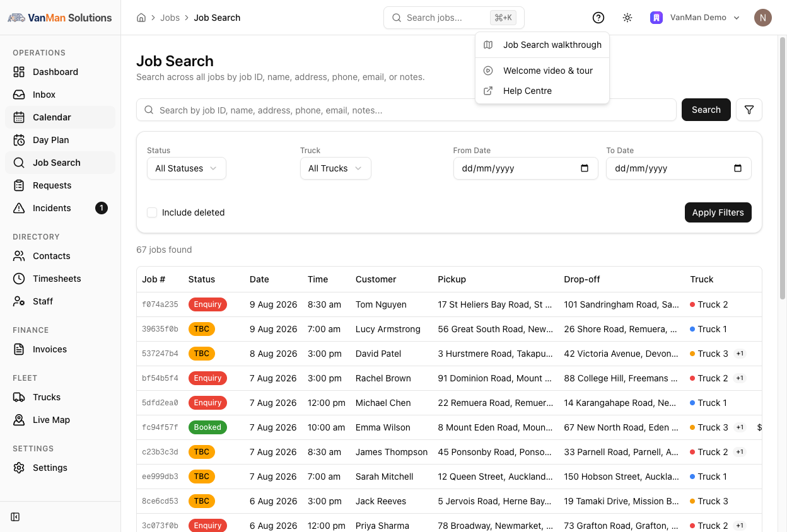787x532 pixels.
Task: Open Contacts in the sidebar
Action: [x=61, y=256]
